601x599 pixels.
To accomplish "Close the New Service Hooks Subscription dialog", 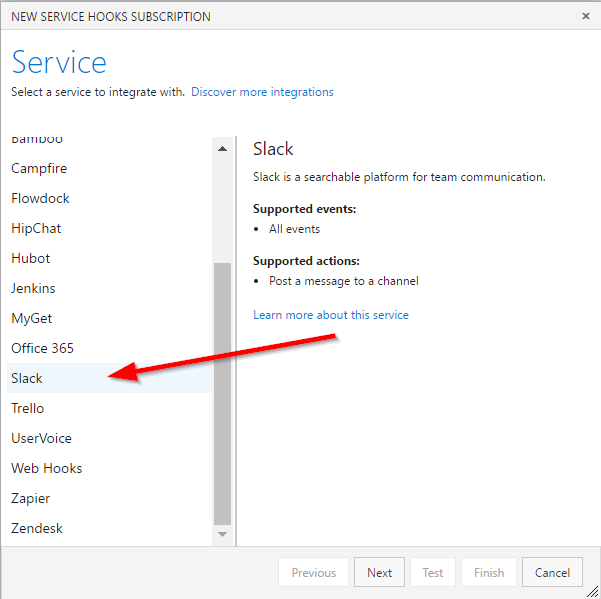I will point(586,16).
